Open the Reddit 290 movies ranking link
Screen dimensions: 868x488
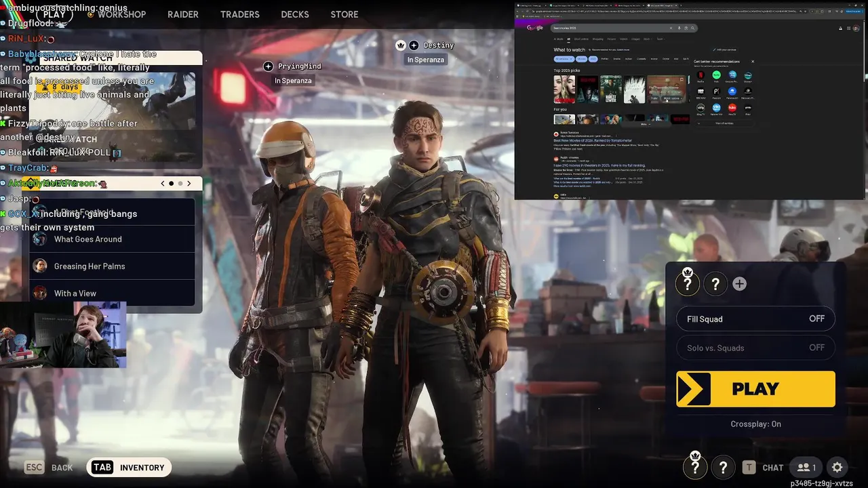pos(599,165)
